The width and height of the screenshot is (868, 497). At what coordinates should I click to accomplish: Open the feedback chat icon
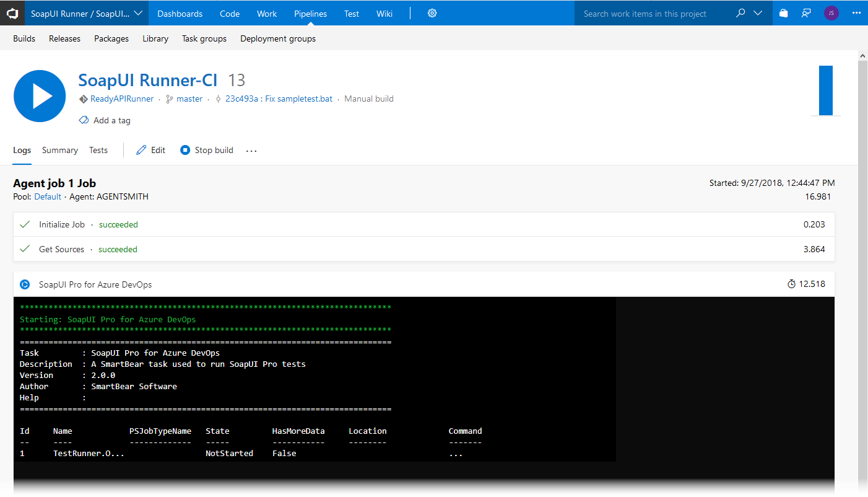(806, 13)
